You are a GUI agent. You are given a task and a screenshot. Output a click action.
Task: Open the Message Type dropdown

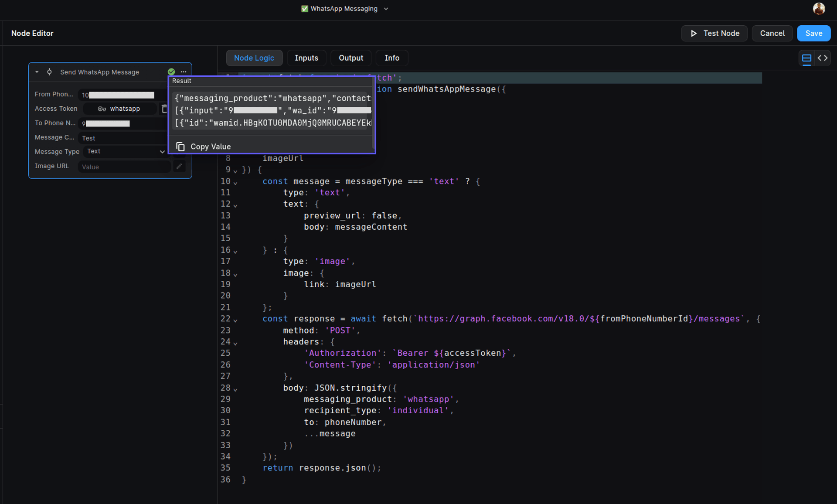(125, 151)
